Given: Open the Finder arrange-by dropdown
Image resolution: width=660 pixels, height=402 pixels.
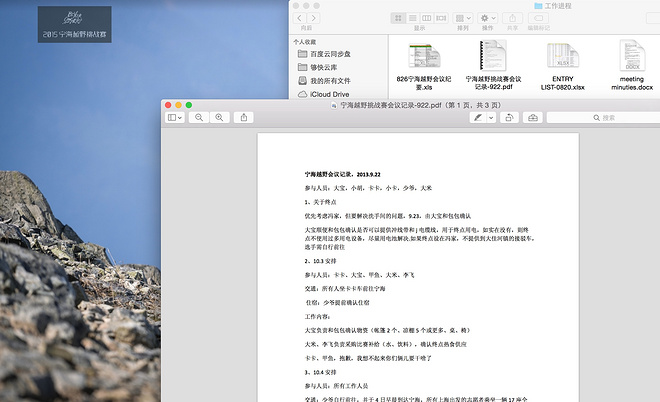Looking at the screenshot, I should tap(463, 18).
